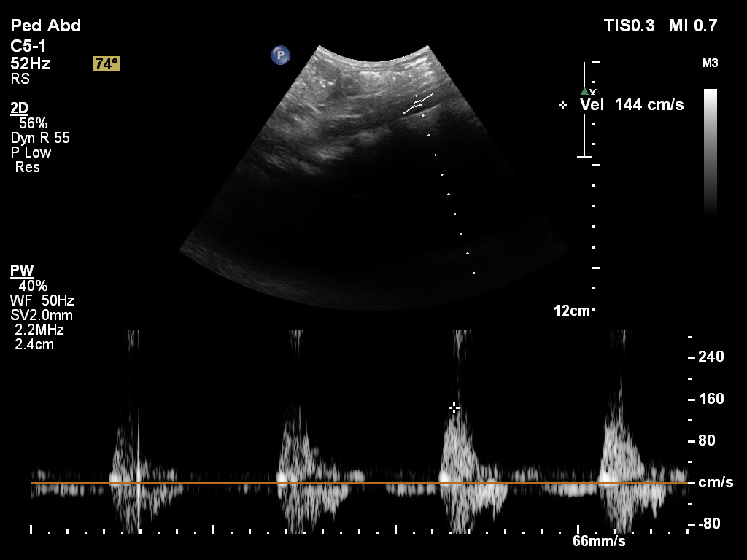The image size is (747, 560).
Task: Click the grayscale map bar
Action: [x=710, y=150]
